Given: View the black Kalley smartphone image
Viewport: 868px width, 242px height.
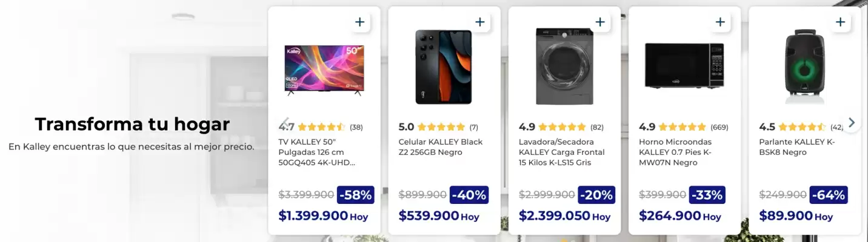Looking at the screenshot, I should click(x=443, y=67).
